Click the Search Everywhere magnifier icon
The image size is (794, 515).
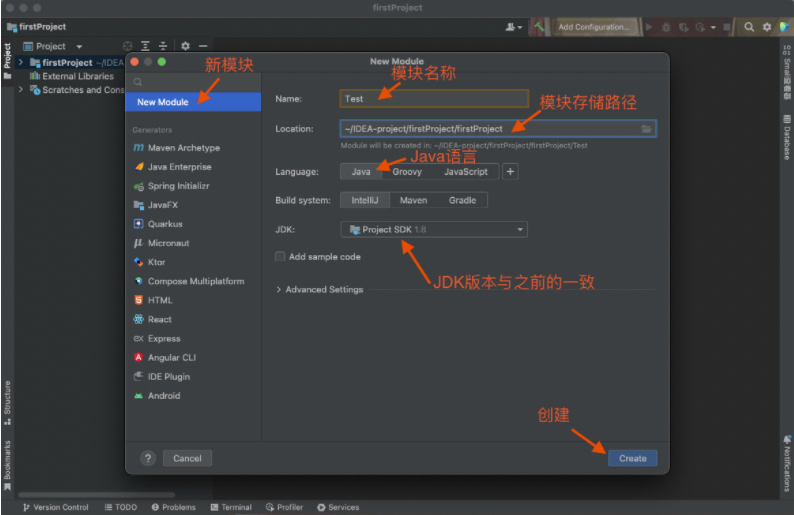click(748, 27)
